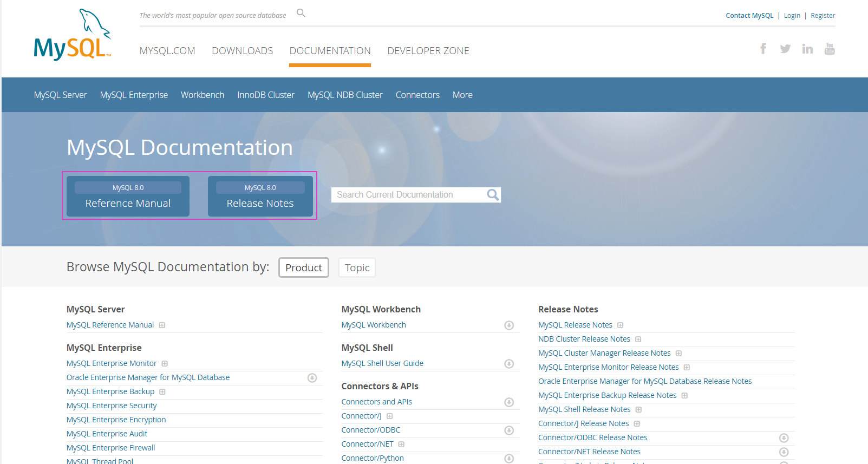Screen dimensions: 868x464
Task: Click download icon beside MySQL Workbench link
Action: tap(509, 325)
